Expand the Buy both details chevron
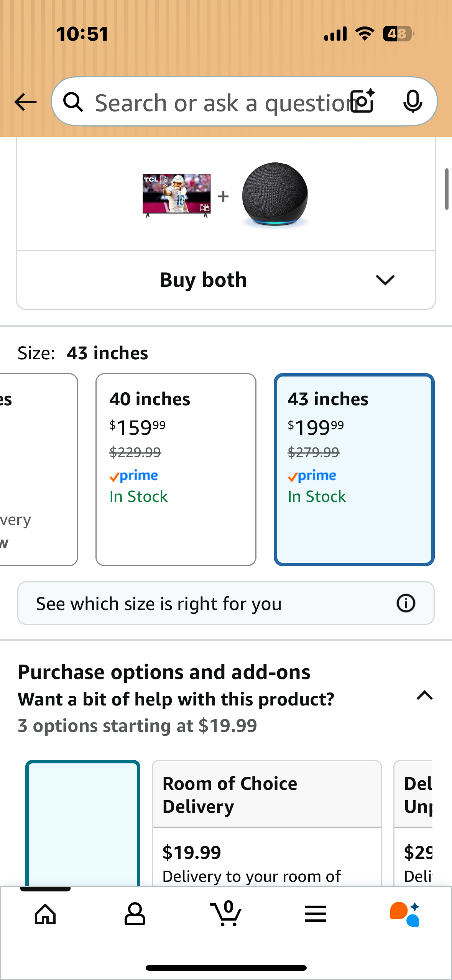Viewport: 452px width, 980px height. [x=385, y=280]
